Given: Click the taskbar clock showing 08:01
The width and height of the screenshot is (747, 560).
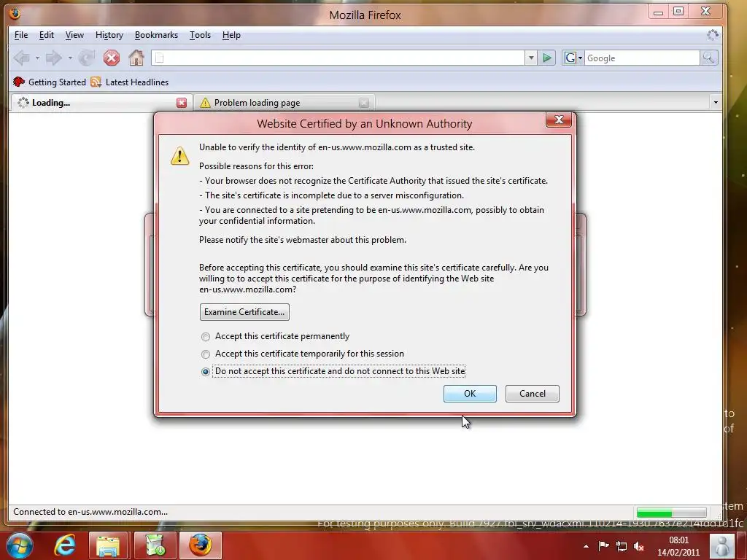Looking at the screenshot, I should click(678, 546).
